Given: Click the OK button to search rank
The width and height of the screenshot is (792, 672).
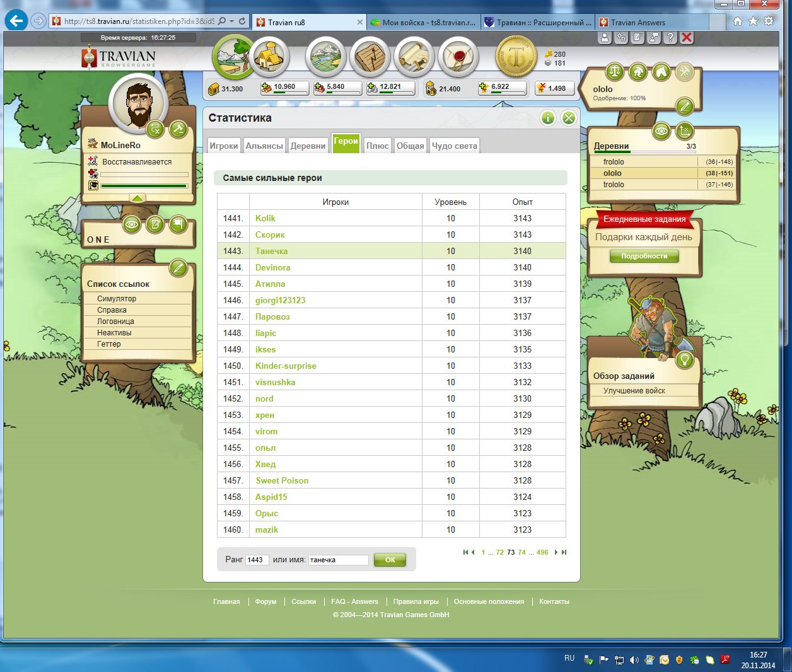Looking at the screenshot, I should tap(390, 560).
